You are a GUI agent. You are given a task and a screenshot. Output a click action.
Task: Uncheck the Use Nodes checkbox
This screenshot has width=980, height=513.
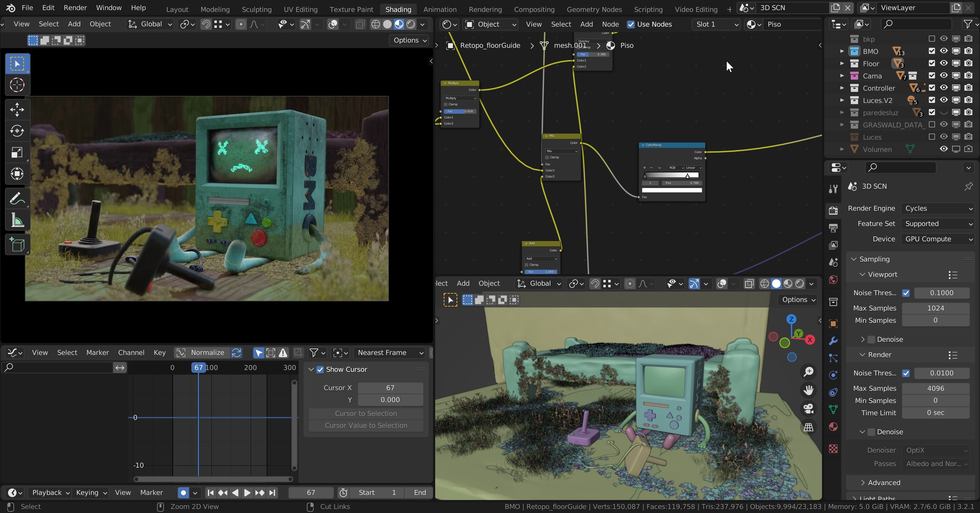coord(631,25)
